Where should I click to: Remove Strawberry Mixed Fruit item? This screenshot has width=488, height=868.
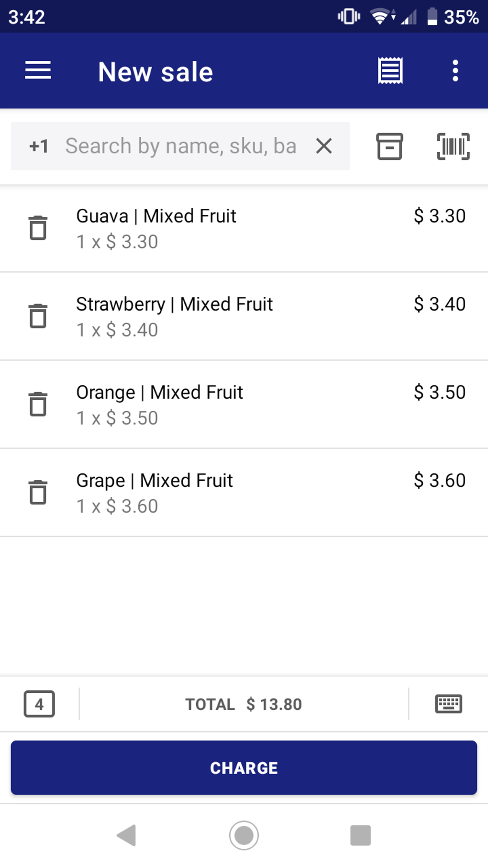point(38,316)
